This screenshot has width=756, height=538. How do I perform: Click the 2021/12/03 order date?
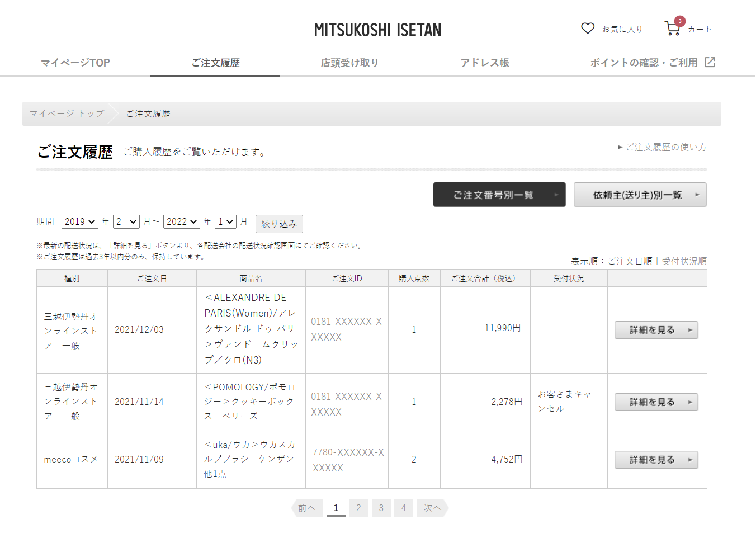(139, 330)
